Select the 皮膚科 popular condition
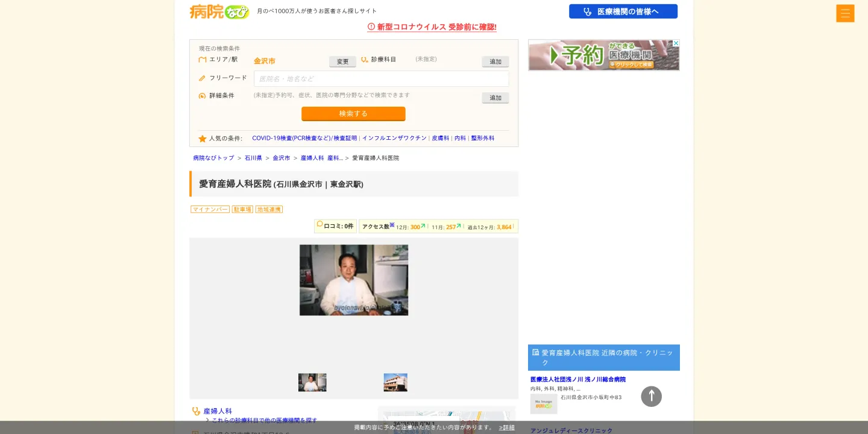The image size is (868, 434). [441, 138]
